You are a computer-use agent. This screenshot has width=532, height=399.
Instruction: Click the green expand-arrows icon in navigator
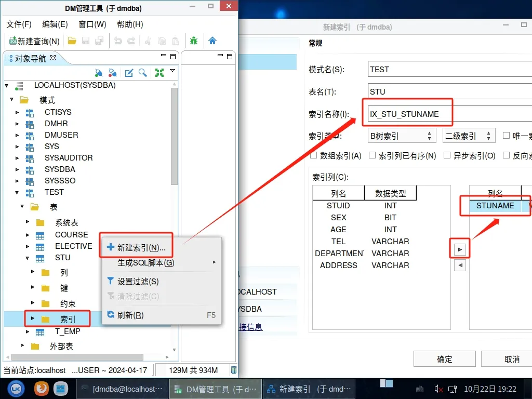pos(159,73)
